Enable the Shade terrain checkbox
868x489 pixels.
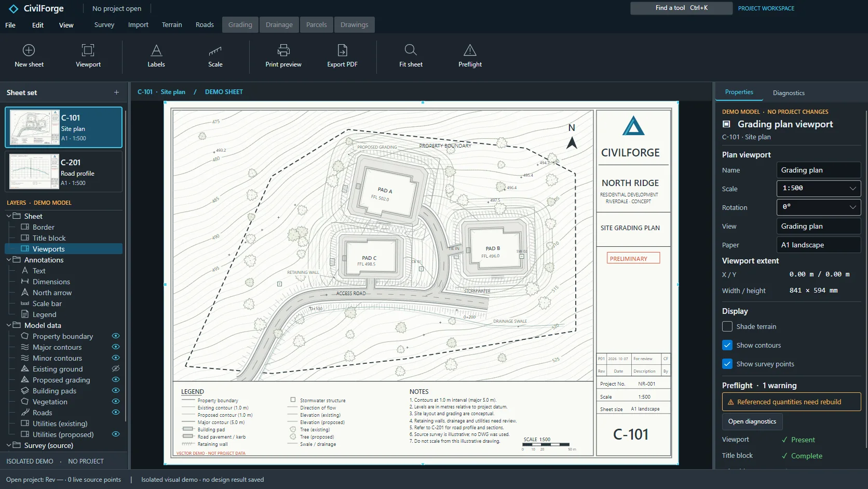click(727, 326)
